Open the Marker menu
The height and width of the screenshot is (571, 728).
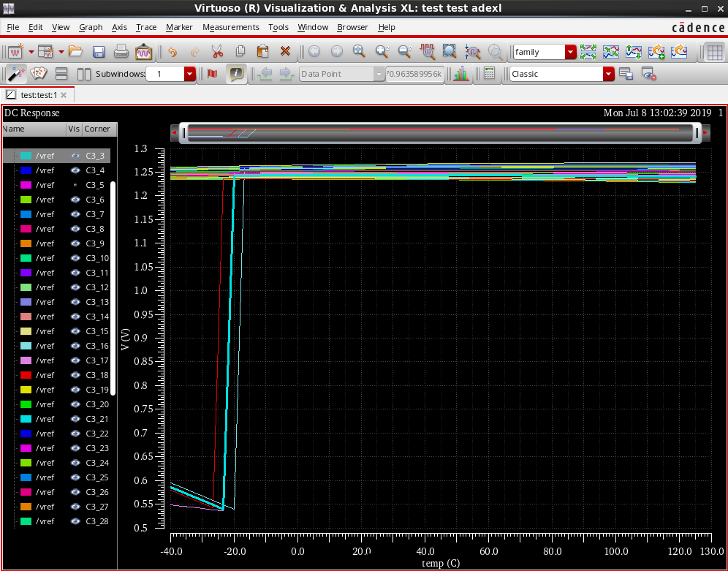[x=179, y=27]
